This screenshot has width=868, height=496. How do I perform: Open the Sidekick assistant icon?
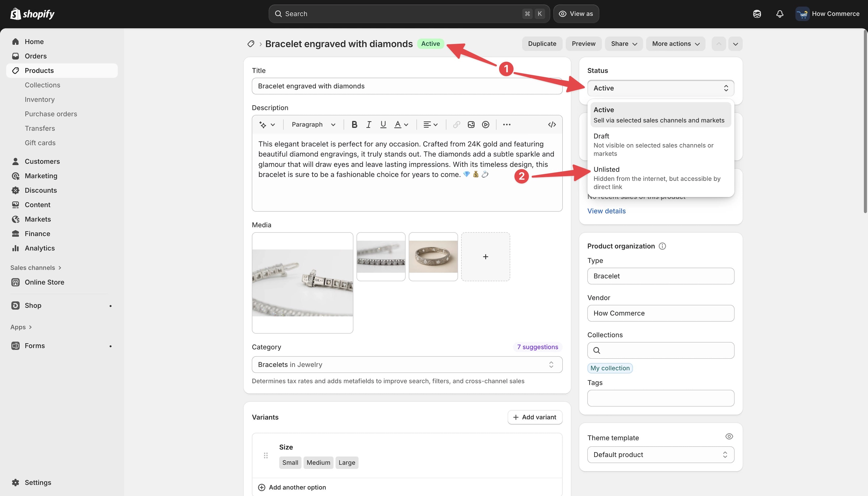point(757,14)
